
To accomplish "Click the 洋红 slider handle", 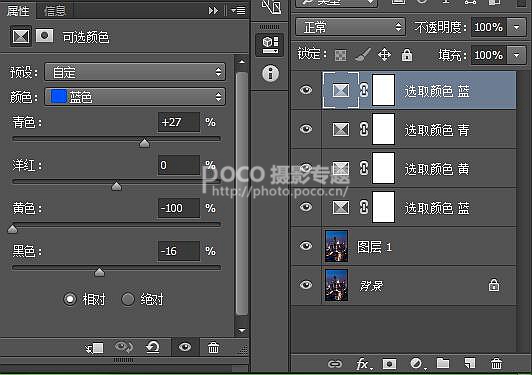I will click(x=116, y=186).
